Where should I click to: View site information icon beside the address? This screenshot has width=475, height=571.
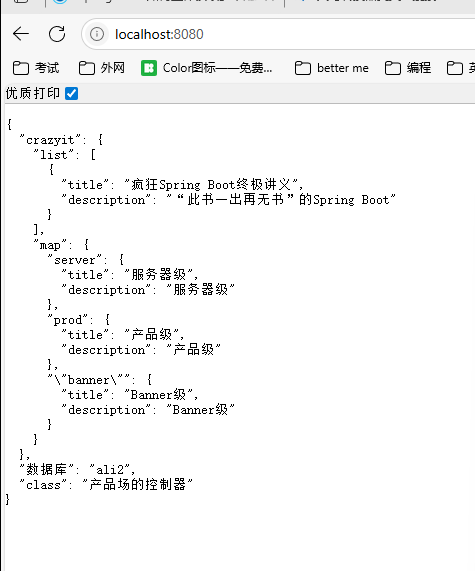pos(97,34)
